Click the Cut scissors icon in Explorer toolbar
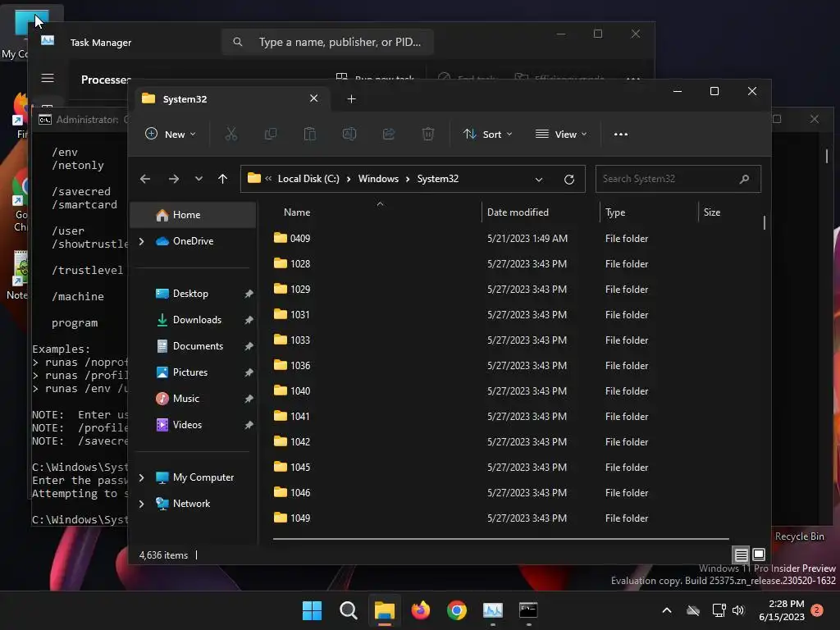Image resolution: width=840 pixels, height=630 pixels. pyautogui.click(x=231, y=134)
